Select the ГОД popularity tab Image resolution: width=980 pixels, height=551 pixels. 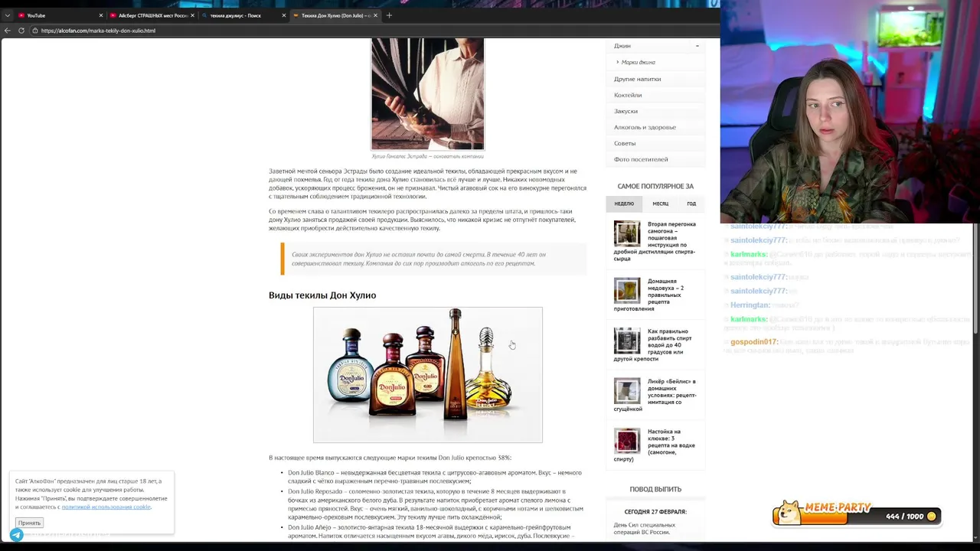click(x=691, y=204)
